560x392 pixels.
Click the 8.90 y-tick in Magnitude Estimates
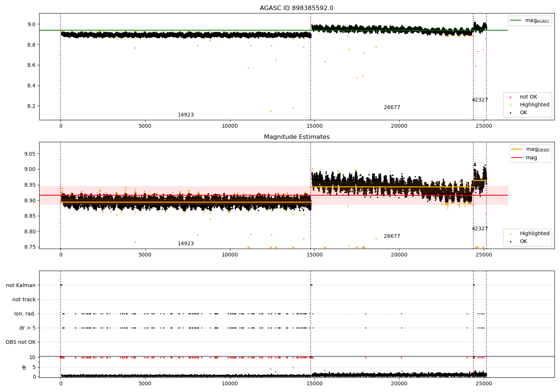(x=30, y=200)
